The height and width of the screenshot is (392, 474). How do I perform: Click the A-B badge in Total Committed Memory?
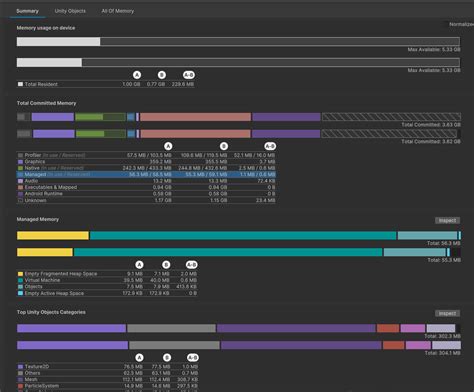tap(270, 146)
